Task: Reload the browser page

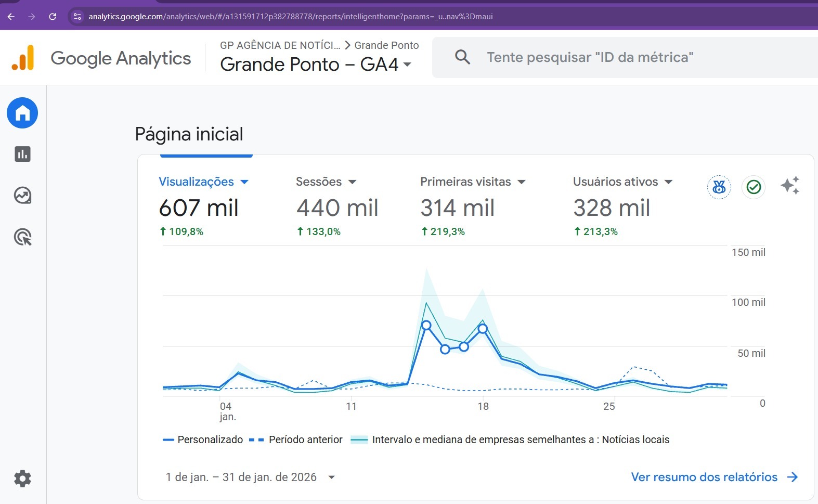Action: point(53,17)
